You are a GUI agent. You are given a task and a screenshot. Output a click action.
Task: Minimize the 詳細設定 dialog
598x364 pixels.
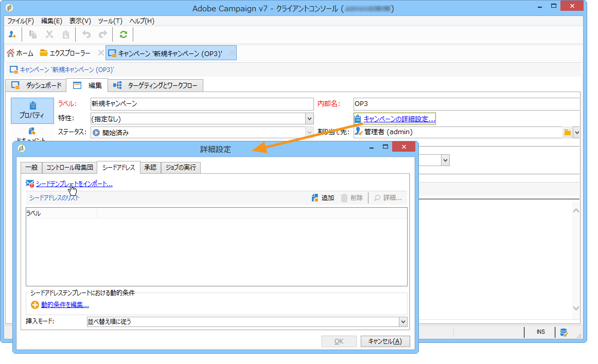[372, 148]
